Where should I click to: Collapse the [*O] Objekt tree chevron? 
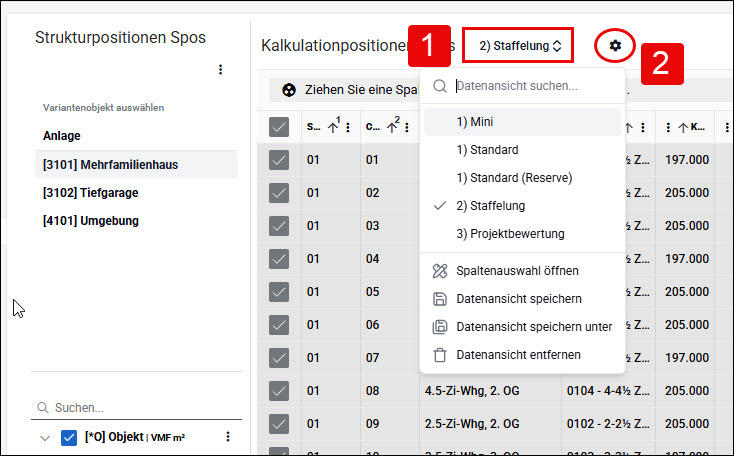pos(45,438)
